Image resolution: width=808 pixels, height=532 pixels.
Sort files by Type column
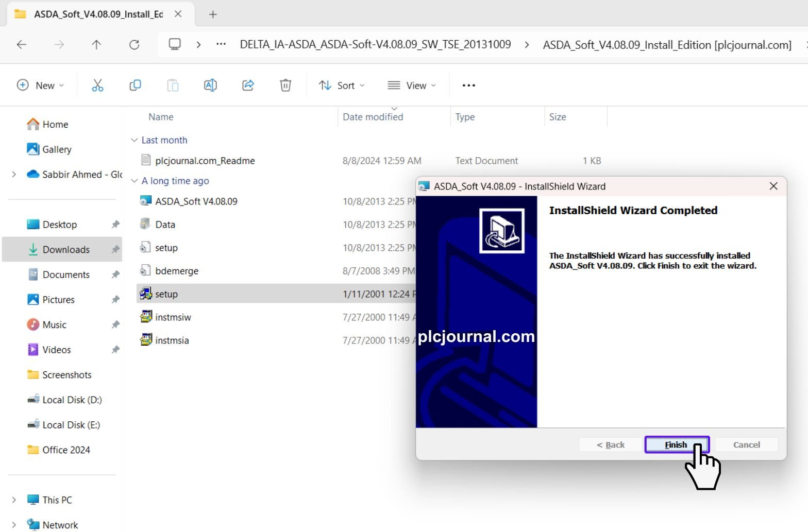point(465,117)
